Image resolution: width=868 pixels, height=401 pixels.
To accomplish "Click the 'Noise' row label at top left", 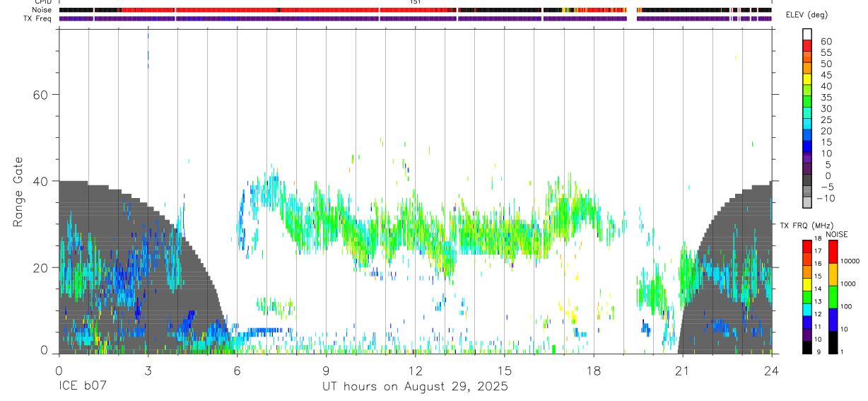I will (42, 11).
